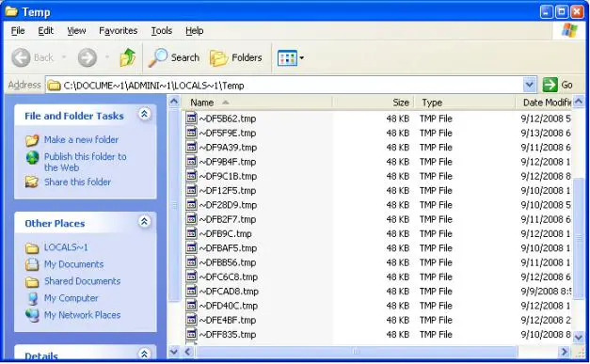Open the Search pane

(x=174, y=58)
